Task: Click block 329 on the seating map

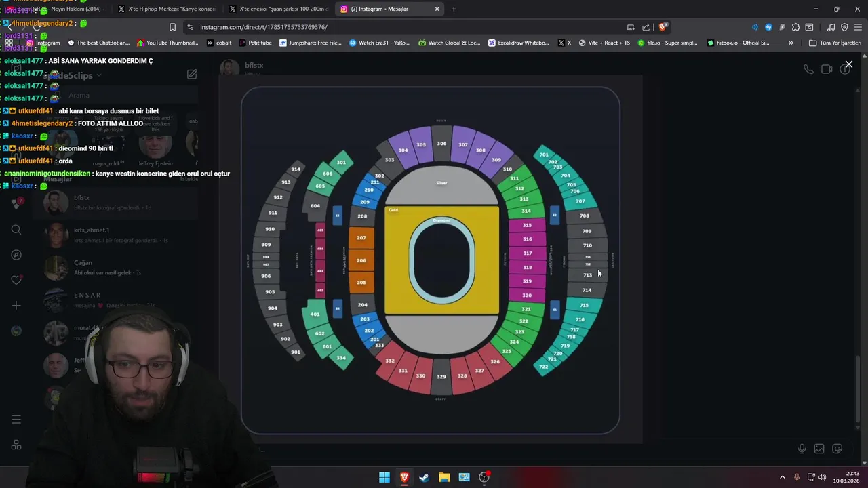Action: click(x=441, y=377)
